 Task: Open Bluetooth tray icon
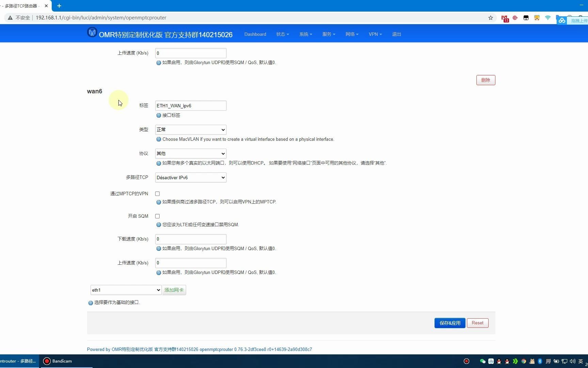pos(540,361)
